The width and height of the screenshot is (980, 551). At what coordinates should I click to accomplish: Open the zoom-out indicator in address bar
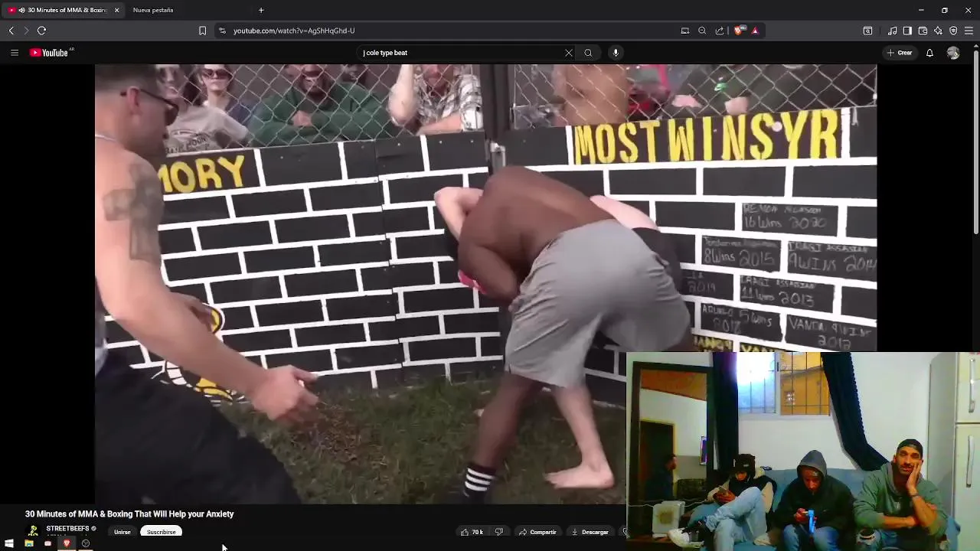pyautogui.click(x=702, y=31)
